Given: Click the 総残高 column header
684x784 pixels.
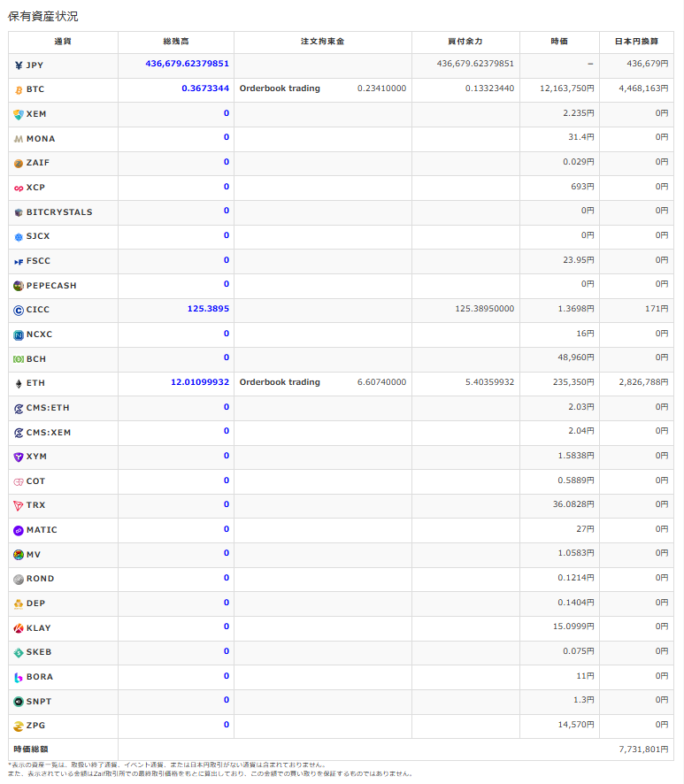Looking at the screenshot, I should (176, 42).
